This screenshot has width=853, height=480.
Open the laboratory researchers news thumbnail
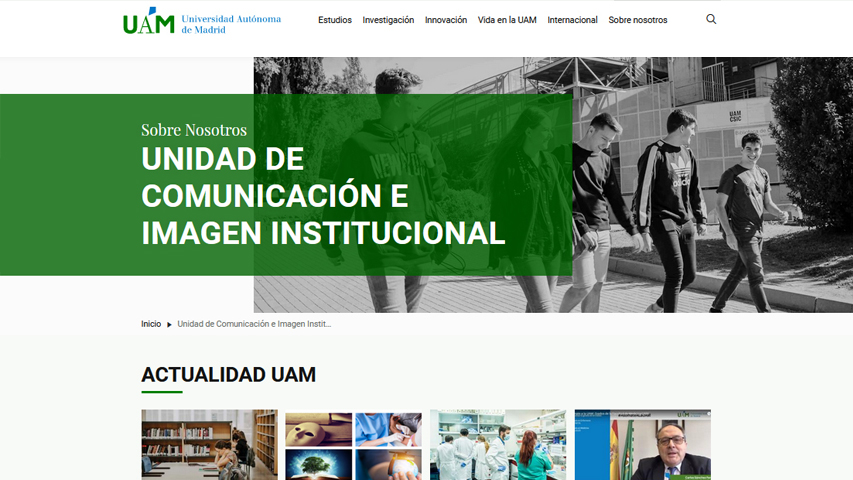pyautogui.click(x=498, y=445)
